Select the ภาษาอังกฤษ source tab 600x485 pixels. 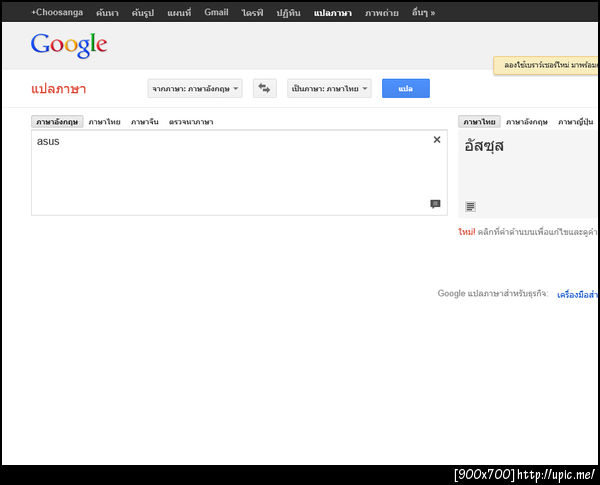coord(57,122)
